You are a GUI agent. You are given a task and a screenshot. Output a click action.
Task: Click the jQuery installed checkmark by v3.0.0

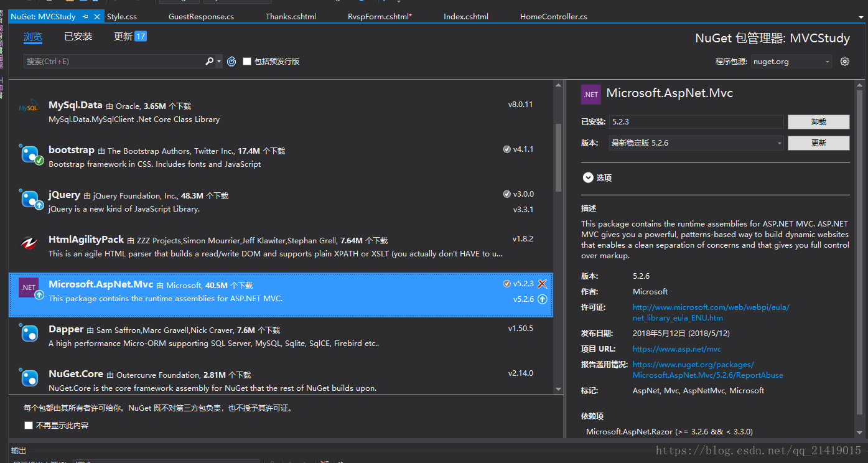[x=506, y=194]
